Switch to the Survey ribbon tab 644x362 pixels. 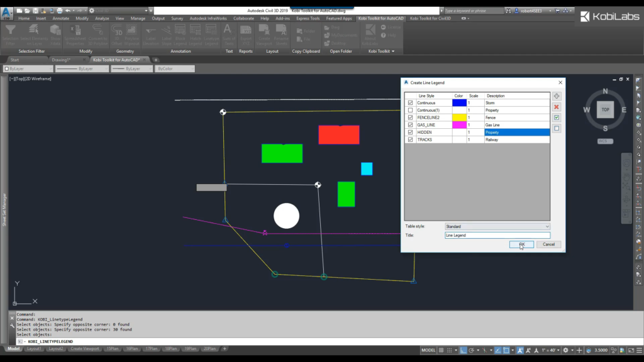177,18
